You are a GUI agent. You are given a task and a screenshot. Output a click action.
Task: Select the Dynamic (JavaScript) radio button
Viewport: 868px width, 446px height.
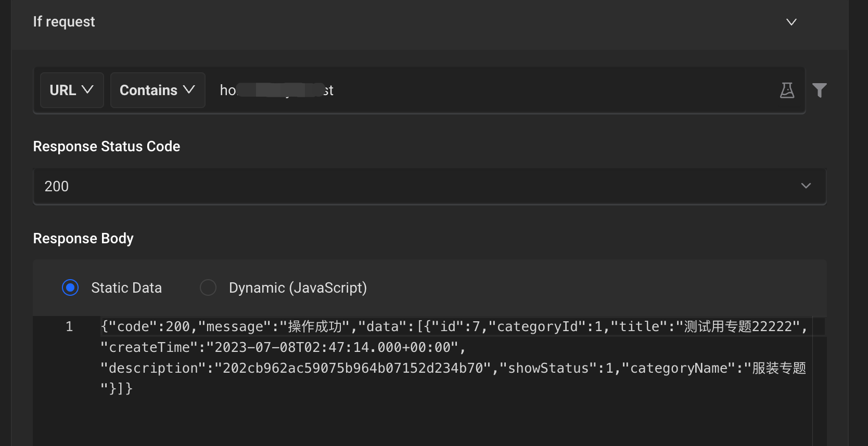click(x=208, y=287)
